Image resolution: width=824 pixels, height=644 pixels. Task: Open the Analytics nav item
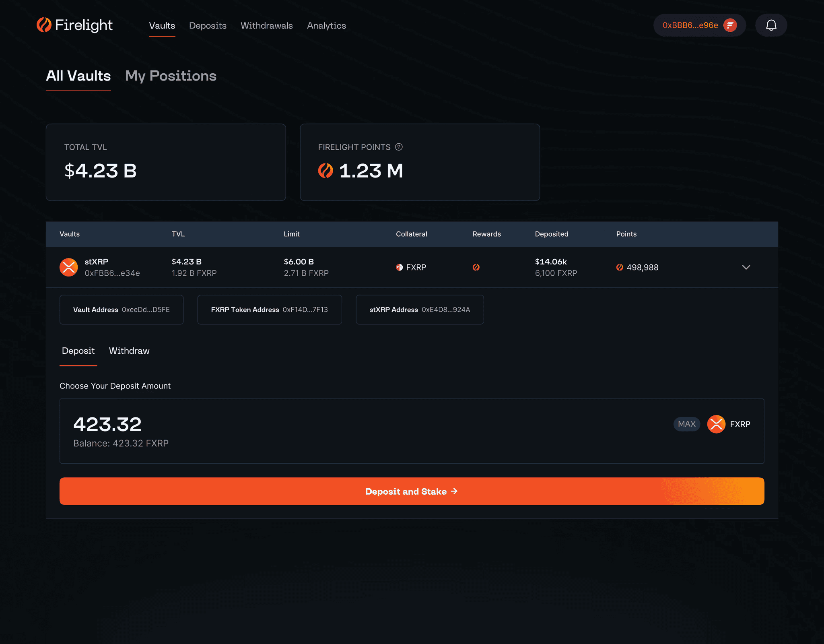(x=326, y=26)
